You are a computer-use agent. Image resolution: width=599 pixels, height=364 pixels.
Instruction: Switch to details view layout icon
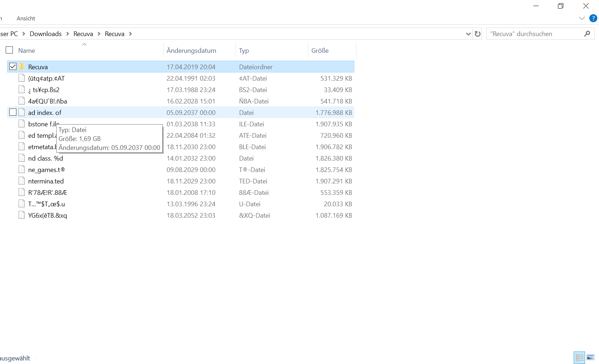(579, 357)
